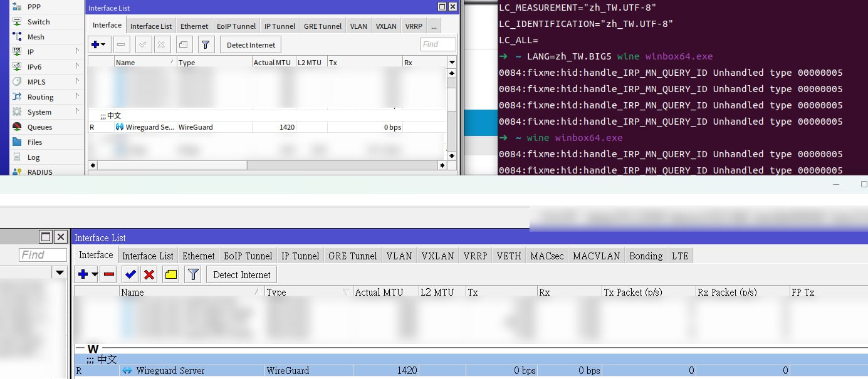Switch to the Bonding tab
Screen dimensions: 868x379
click(x=646, y=256)
